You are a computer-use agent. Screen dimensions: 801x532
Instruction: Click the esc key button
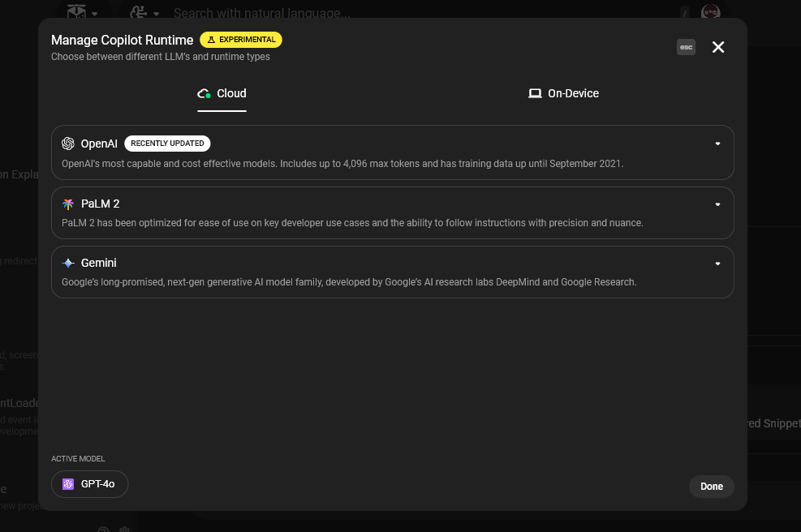[x=686, y=47]
